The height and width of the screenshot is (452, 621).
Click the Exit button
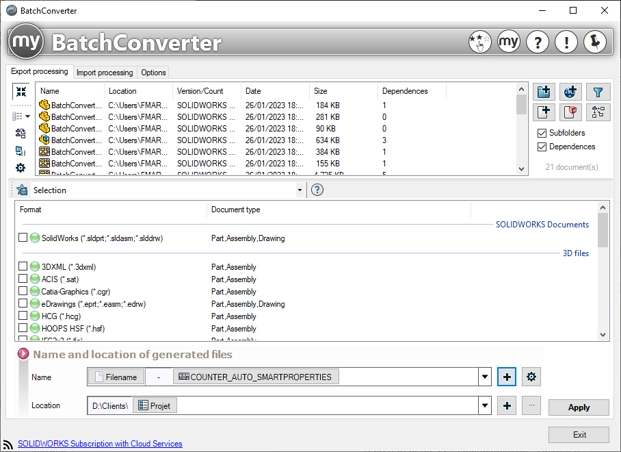579,435
